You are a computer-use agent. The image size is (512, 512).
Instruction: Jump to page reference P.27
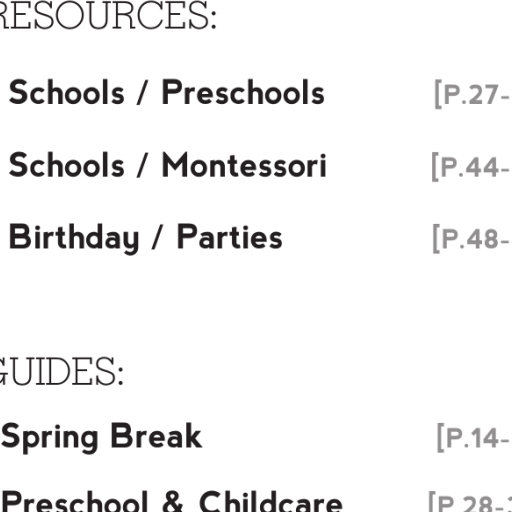(472, 94)
